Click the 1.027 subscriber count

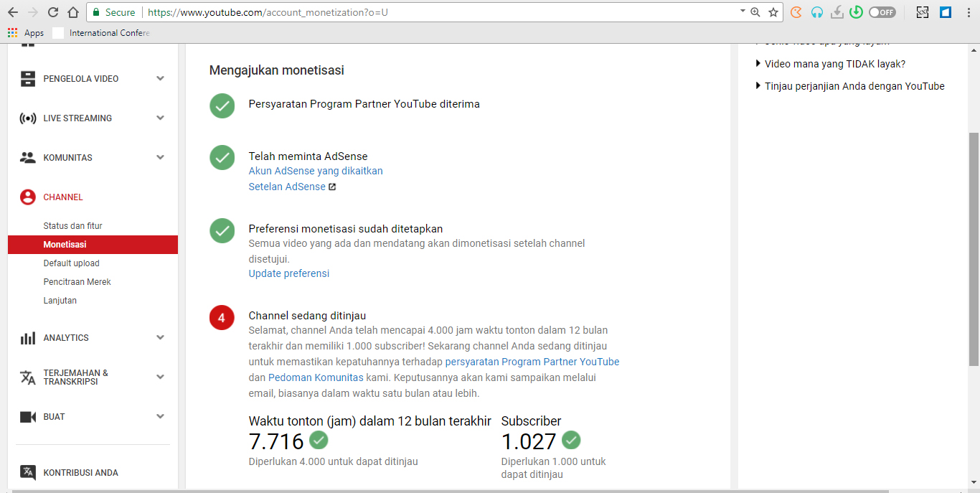529,441
